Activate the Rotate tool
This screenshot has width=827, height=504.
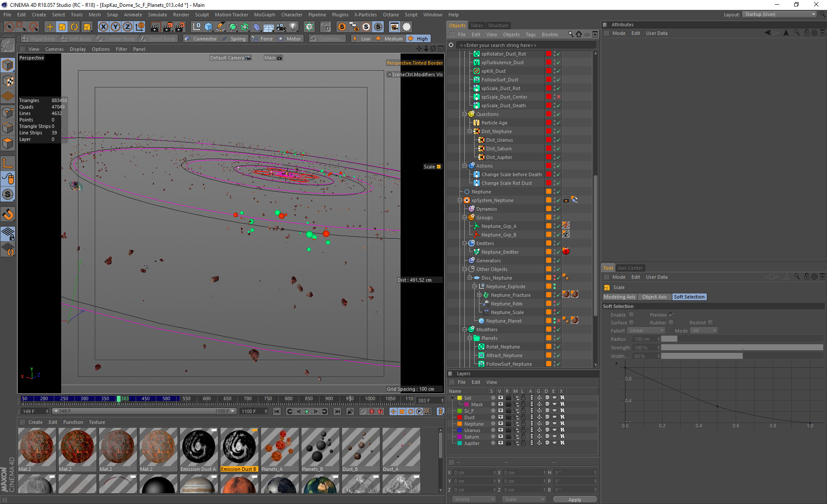74,27
